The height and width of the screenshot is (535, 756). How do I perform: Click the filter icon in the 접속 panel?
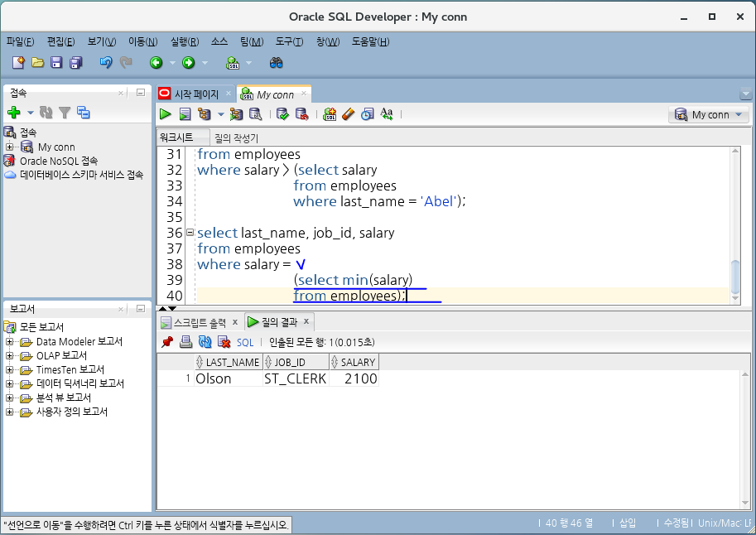pyautogui.click(x=65, y=113)
